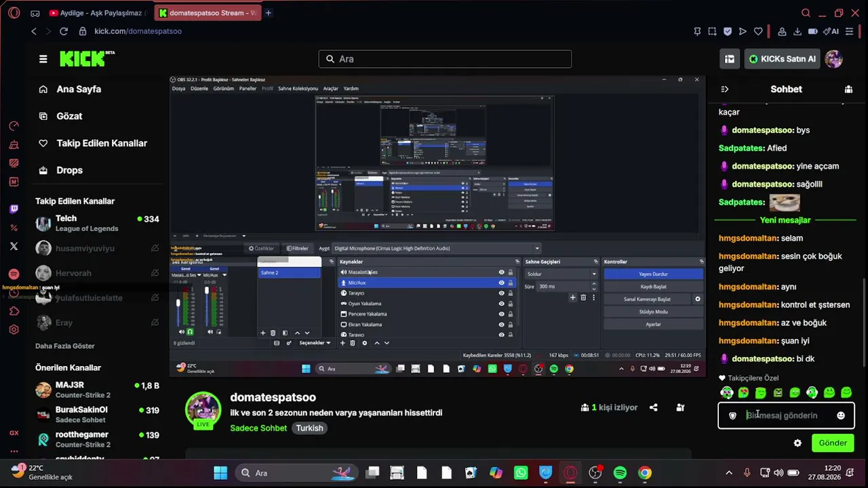Click the chat message input box
This screenshot has height=488, width=868.
coord(786,415)
